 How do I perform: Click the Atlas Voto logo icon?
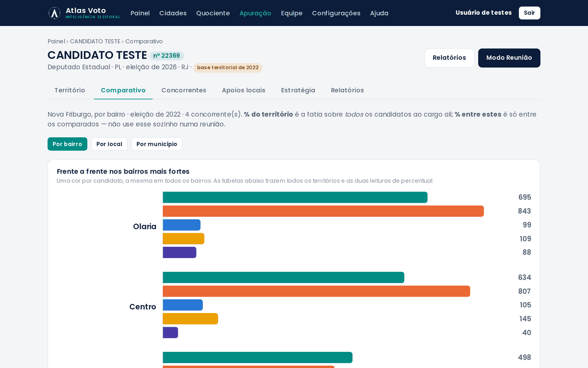pos(54,13)
